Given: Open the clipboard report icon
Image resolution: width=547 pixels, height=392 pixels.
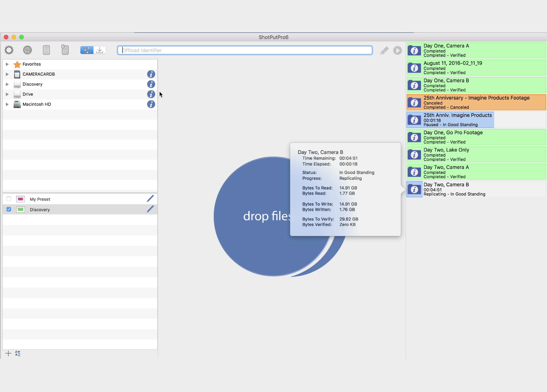Looking at the screenshot, I should [65, 50].
